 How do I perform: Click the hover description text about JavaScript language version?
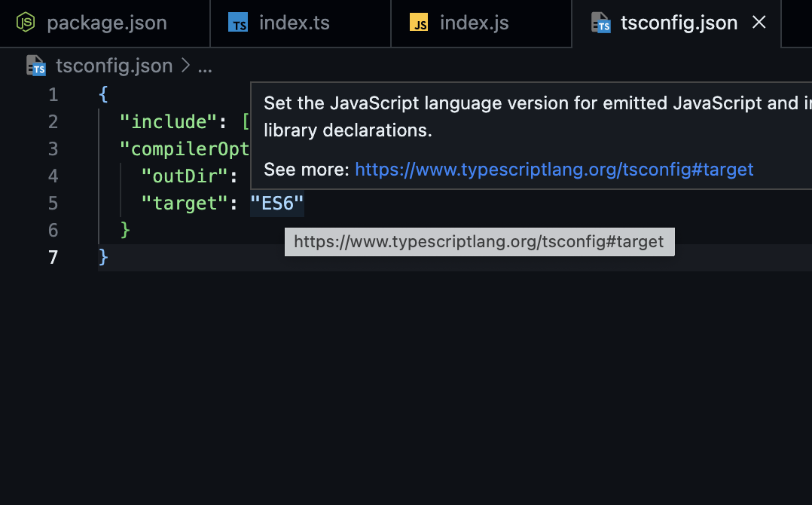coord(538,117)
